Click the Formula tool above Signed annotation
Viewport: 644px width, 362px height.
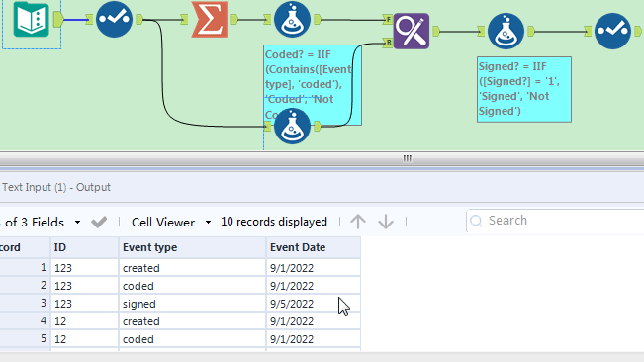pyautogui.click(x=506, y=32)
